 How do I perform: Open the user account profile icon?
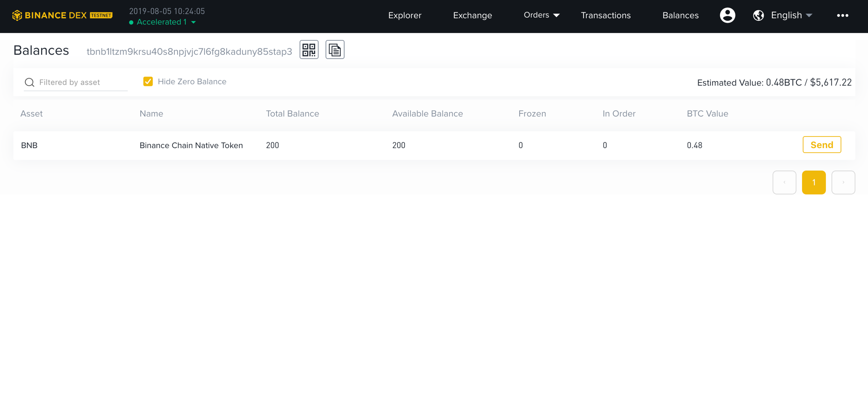coord(727,15)
